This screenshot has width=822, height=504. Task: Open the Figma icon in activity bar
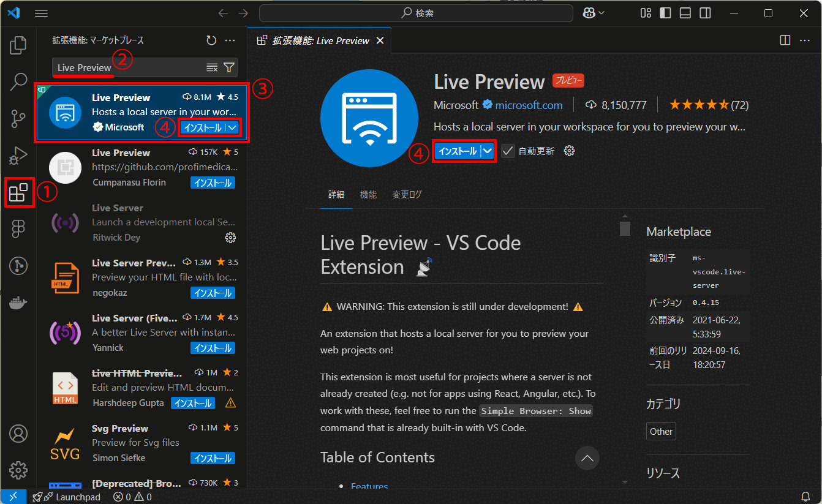[x=18, y=229]
